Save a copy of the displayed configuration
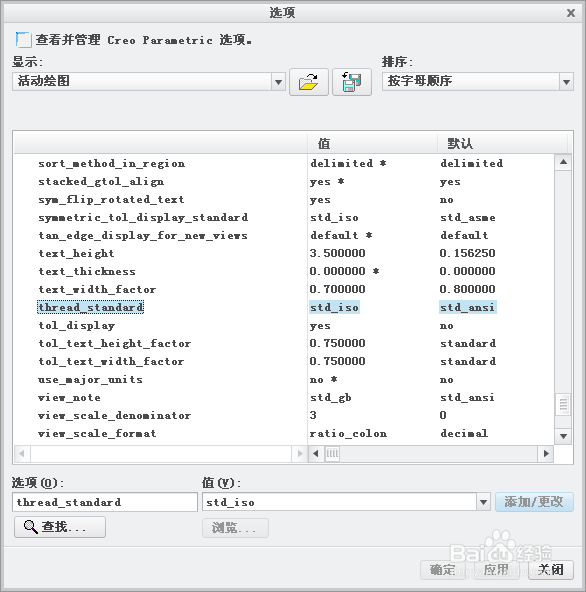Viewport: 586px width, 592px height. point(352,82)
